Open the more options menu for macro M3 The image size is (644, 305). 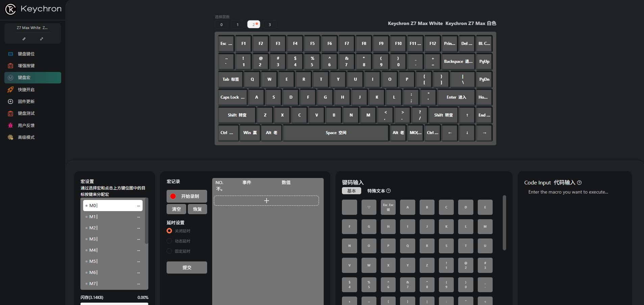click(x=139, y=239)
